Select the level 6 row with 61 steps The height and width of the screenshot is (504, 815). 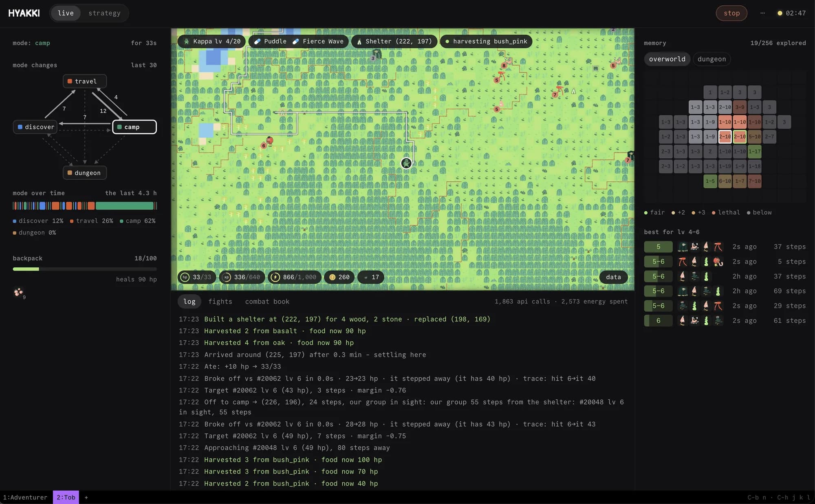[x=725, y=321]
